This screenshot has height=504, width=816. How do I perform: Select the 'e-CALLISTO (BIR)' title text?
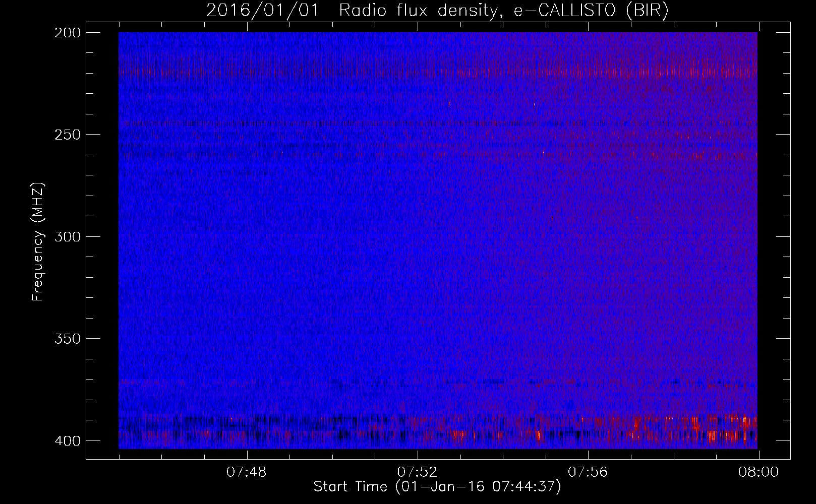591,11
